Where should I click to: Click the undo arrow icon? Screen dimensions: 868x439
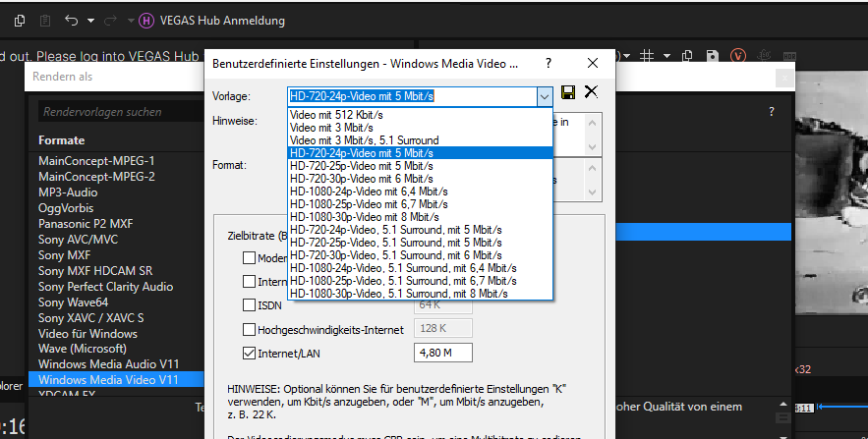point(71,21)
